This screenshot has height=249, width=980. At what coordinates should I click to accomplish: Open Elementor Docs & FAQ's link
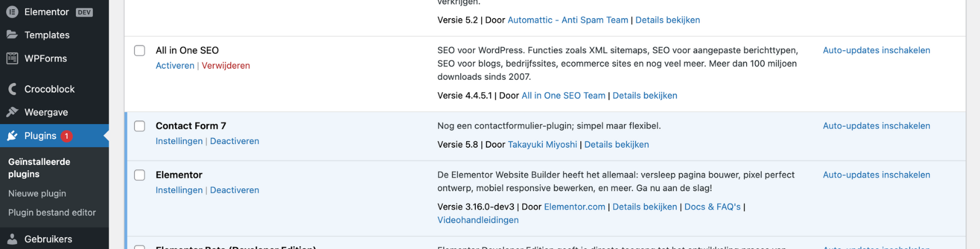tap(713, 207)
